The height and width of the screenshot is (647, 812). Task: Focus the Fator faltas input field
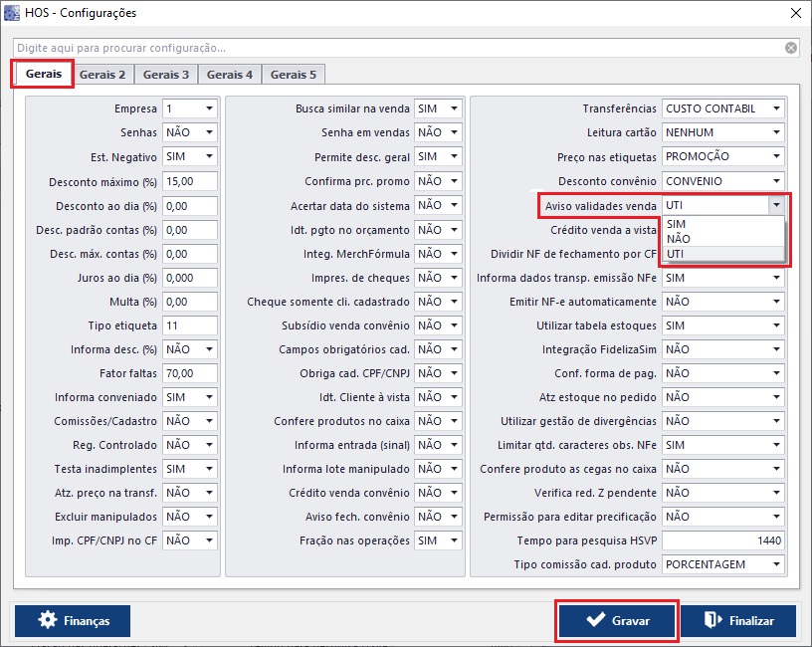click(x=190, y=373)
